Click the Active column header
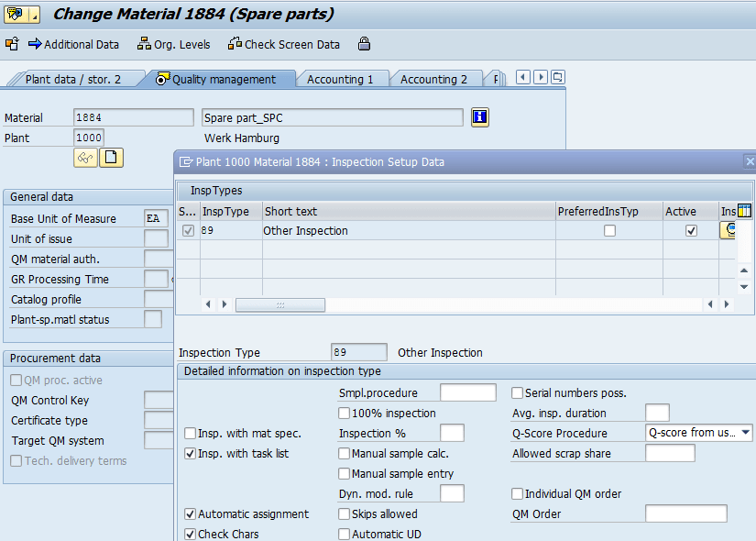The image size is (756, 541). click(x=691, y=212)
